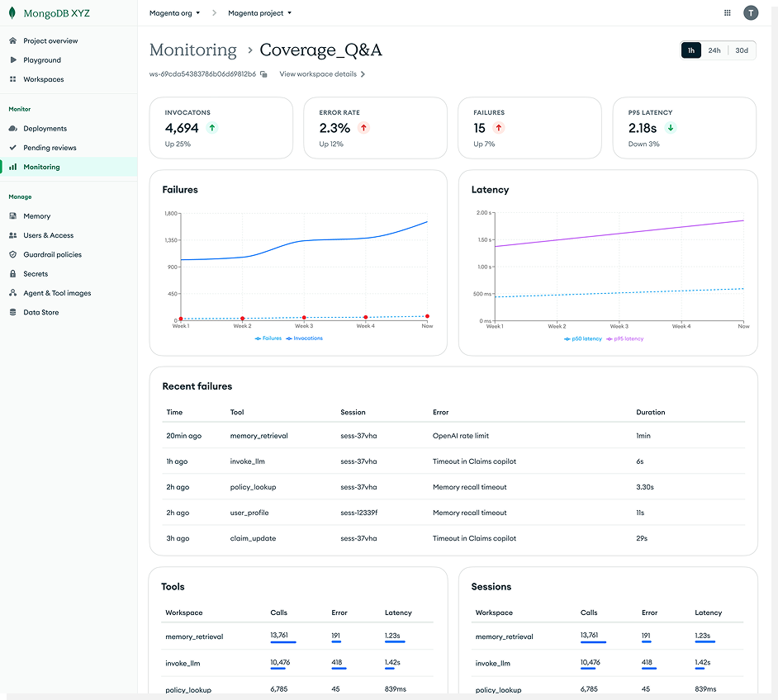The height and width of the screenshot is (700, 778).
Task: Click the red up arrow beside Failures count
Action: [499, 128]
